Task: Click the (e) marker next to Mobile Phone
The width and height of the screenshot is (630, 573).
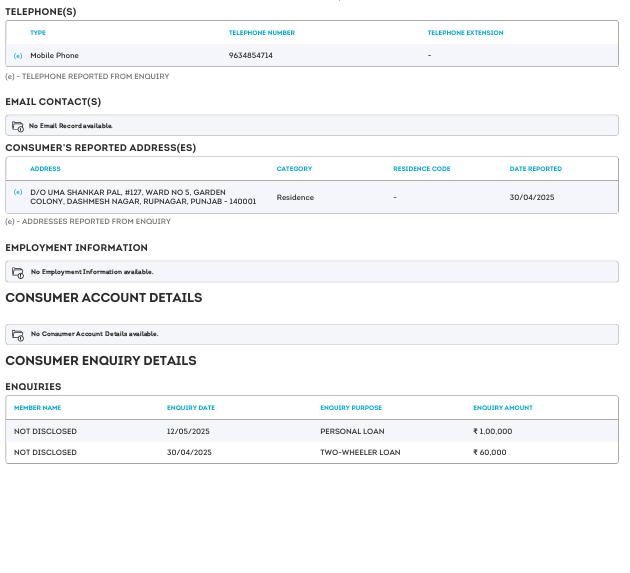Action: (18, 55)
